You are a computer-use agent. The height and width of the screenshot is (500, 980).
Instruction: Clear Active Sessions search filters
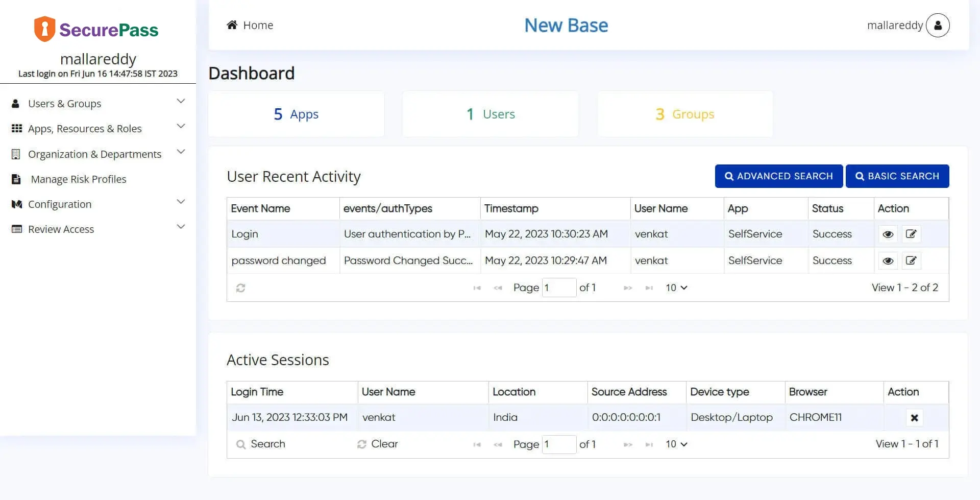coord(377,444)
